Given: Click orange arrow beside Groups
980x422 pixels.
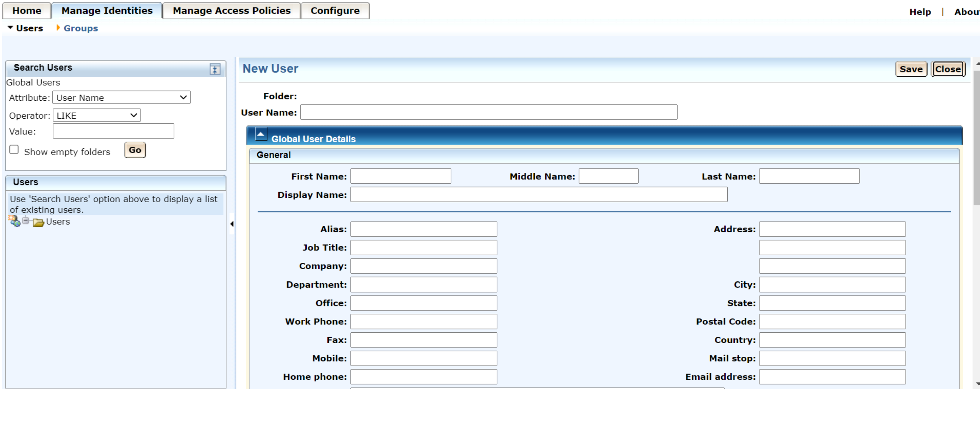Looking at the screenshot, I should [x=58, y=28].
